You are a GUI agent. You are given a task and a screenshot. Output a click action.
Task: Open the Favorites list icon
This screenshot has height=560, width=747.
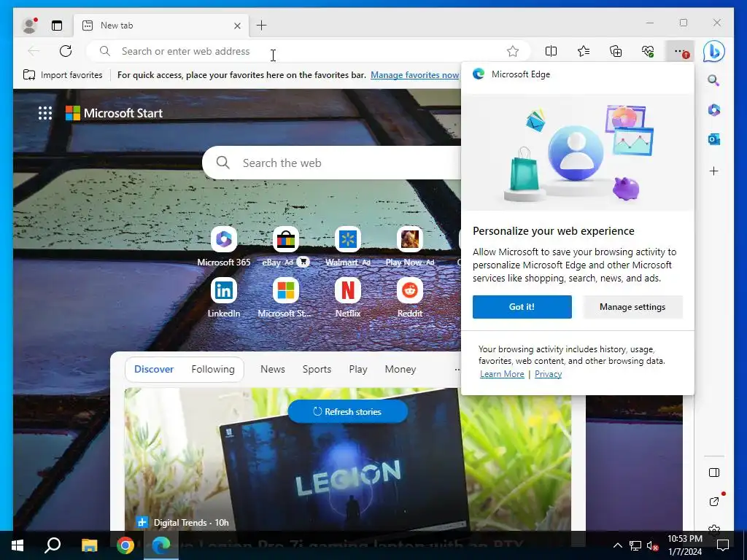[x=583, y=51]
